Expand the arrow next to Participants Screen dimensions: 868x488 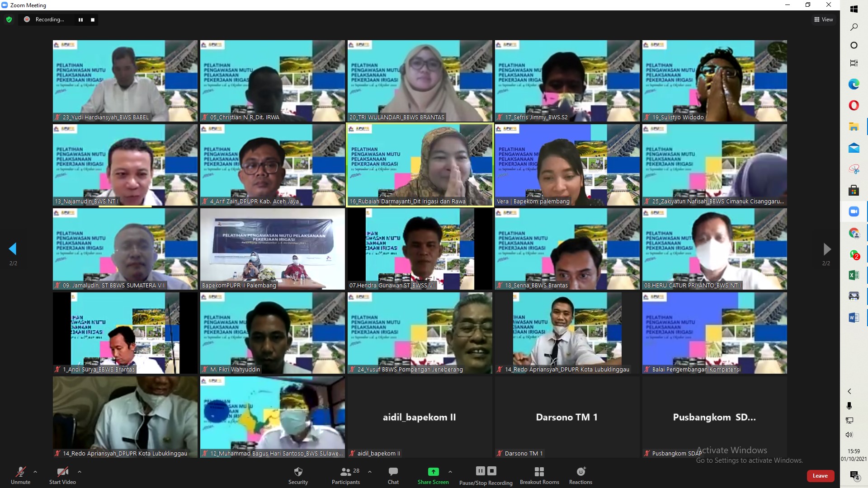click(370, 472)
